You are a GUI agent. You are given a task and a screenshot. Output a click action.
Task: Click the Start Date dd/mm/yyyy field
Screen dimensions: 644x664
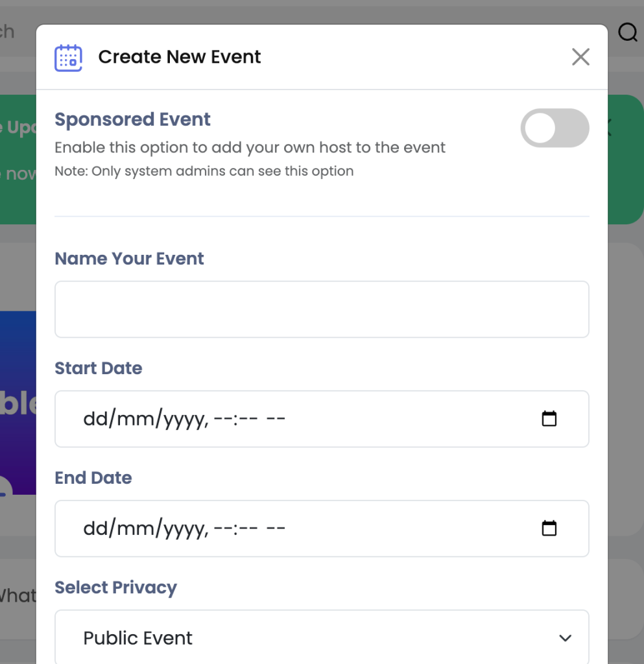322,419
